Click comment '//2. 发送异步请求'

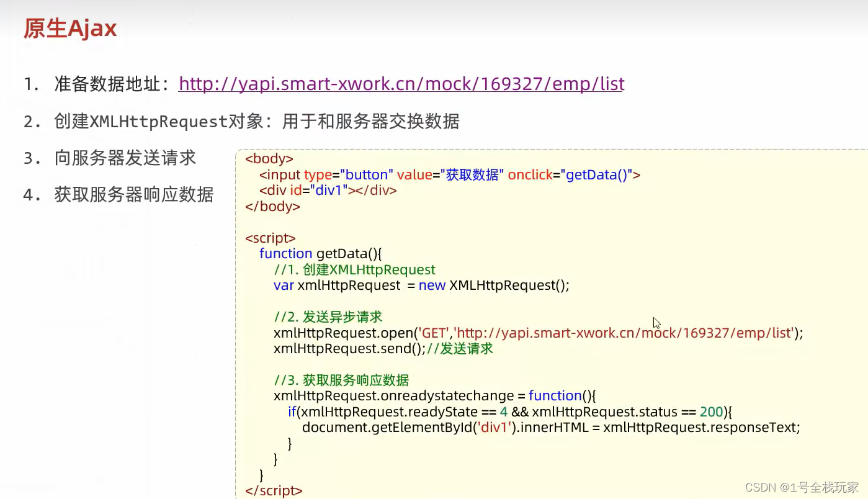click(x=328, y=317)
